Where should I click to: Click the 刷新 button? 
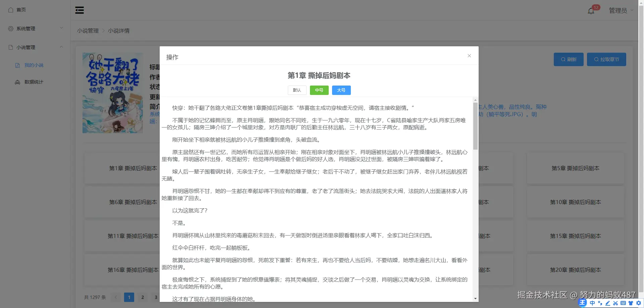pyautogui.click(x=569, y=59)
